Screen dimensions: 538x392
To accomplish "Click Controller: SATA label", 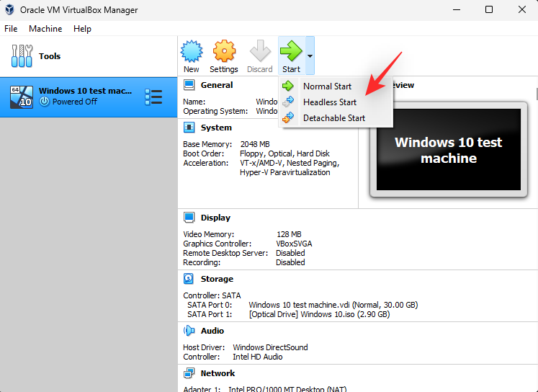I will coord(212,295).
